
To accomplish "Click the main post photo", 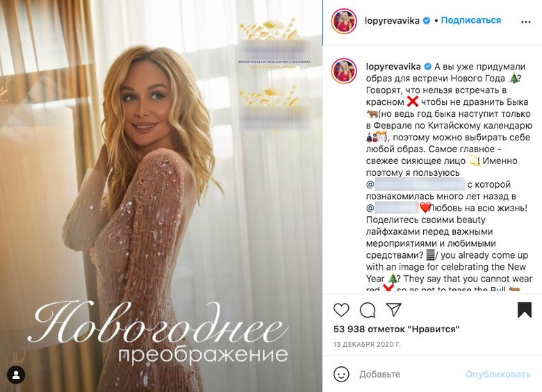I will pos(161,196).
